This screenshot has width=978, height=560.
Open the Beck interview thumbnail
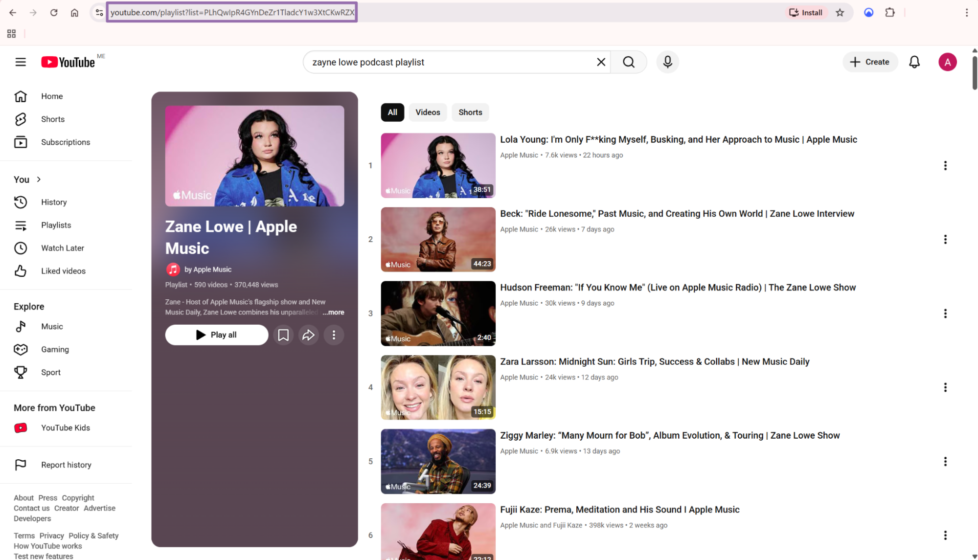coord(438,240)
